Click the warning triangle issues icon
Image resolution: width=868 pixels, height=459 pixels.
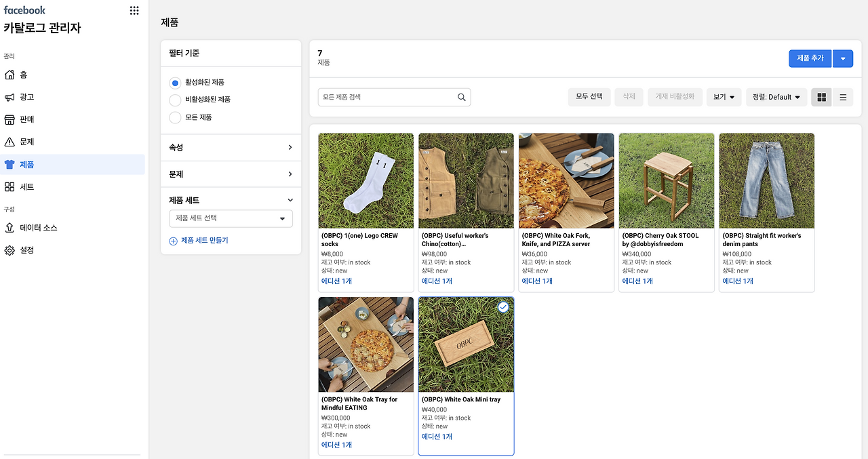9,142
